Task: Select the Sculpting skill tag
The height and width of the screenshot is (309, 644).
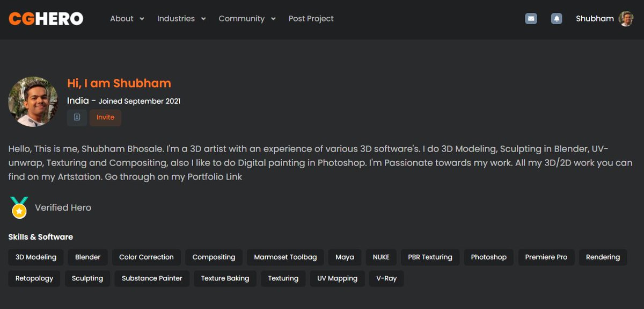Action: tap(87, 278)
